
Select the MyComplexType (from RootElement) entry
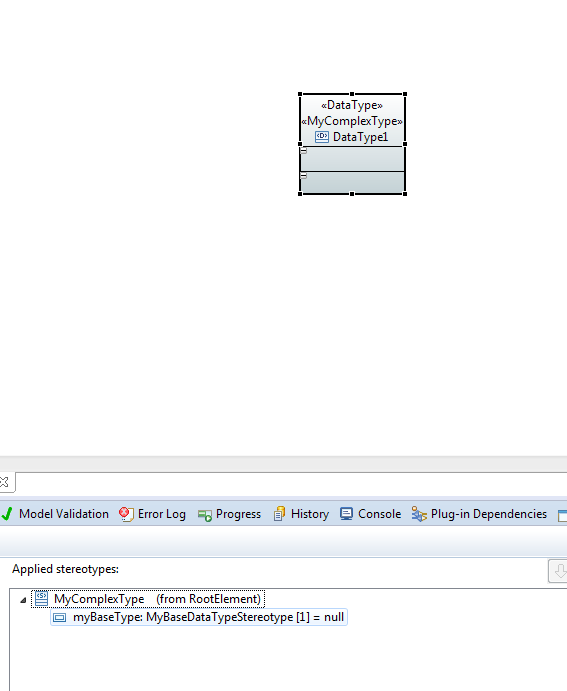(148, 599)
